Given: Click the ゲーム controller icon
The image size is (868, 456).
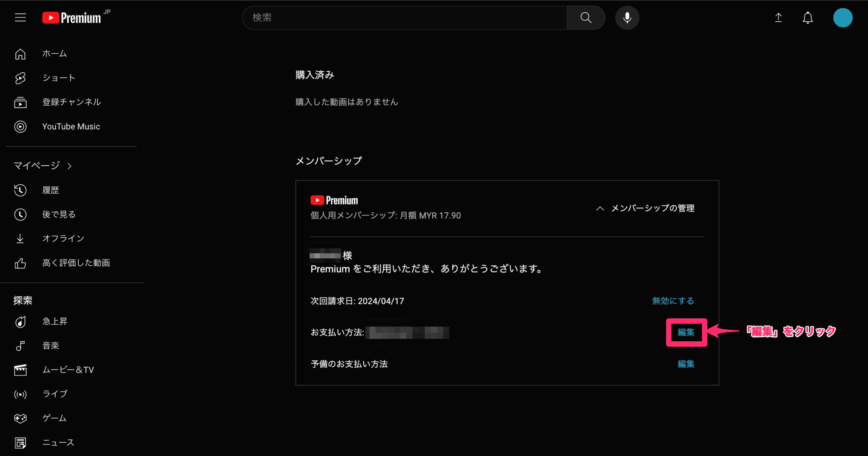Looking at the screenshot, I should tap(20, 418).
